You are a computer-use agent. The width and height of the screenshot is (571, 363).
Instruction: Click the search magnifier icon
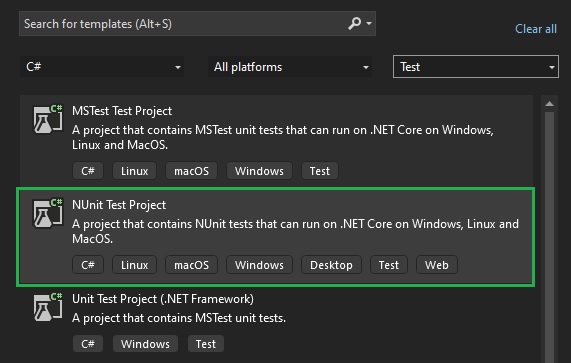(x=354, y=24)
